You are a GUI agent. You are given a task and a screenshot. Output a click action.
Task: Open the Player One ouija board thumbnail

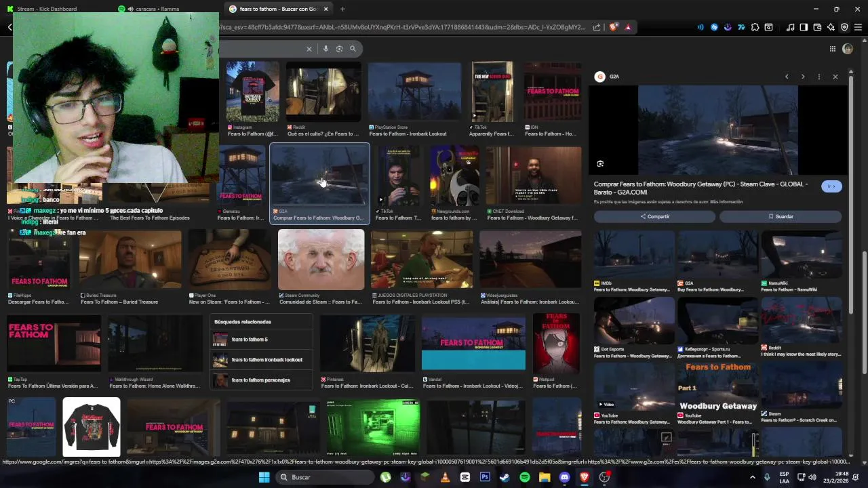230,260
